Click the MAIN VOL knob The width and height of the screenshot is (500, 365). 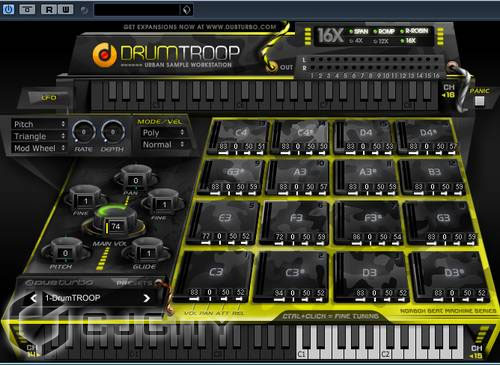coord(114,220)
